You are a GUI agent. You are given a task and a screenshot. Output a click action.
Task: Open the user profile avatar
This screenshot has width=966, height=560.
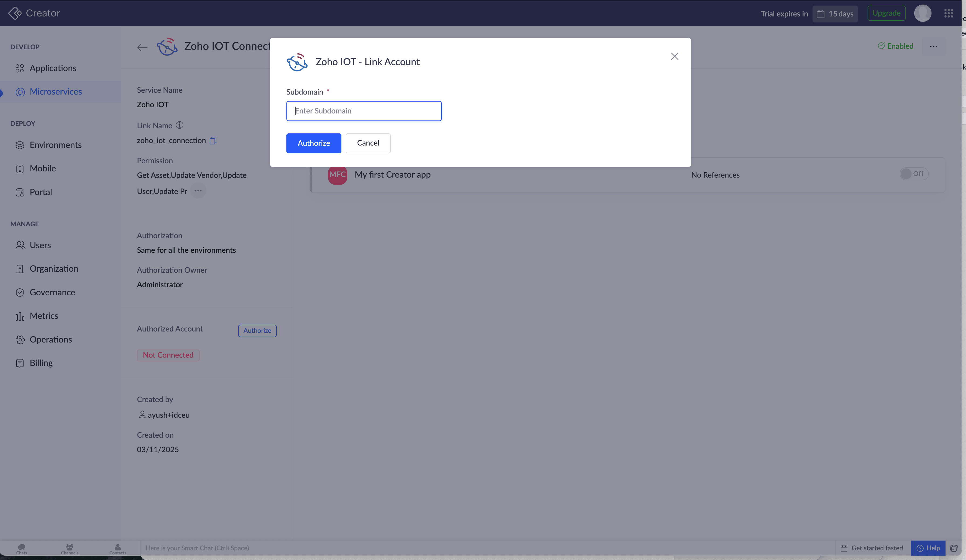[x=922, y=13]
